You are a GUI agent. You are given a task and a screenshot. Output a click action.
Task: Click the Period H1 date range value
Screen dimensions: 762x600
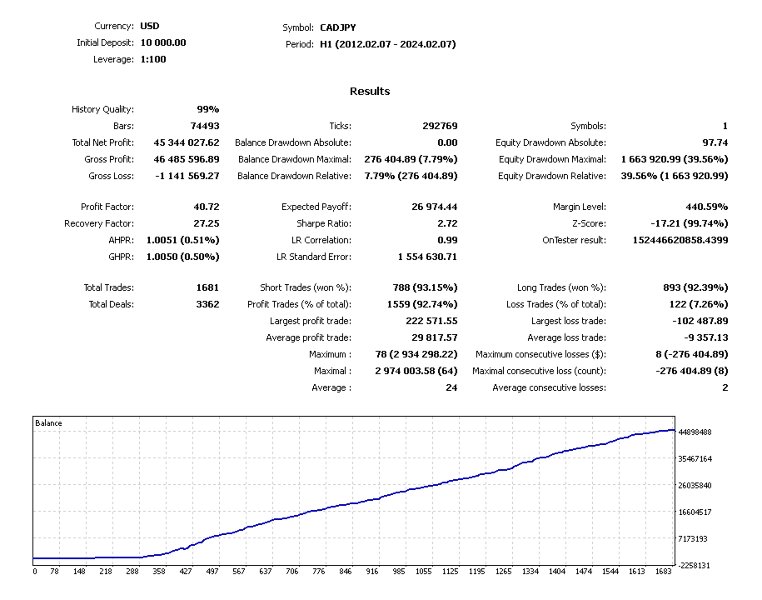coord(388,44)
